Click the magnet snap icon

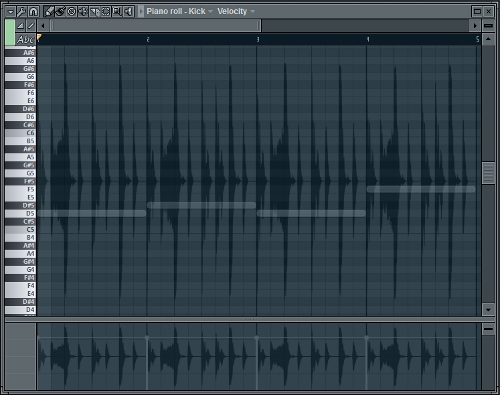click(33, 12)
